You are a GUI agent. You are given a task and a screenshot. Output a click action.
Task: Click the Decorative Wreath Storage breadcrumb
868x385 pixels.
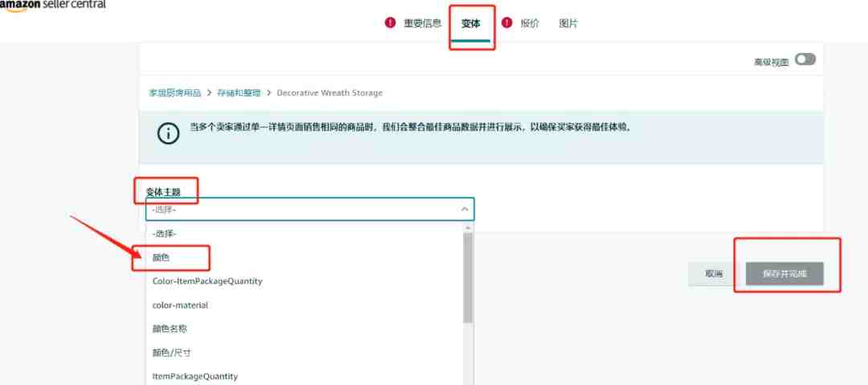click(330, 92)
